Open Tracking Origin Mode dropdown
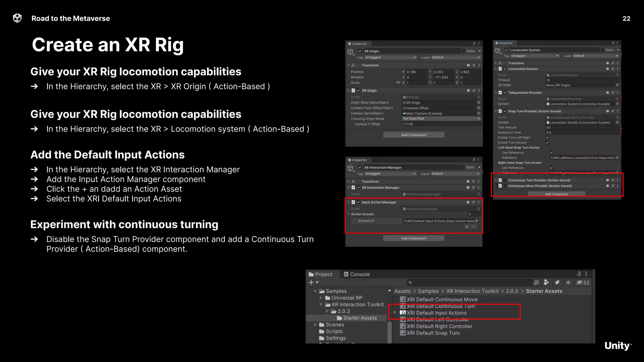Viewport: 644px width, 362px height. pos(441,119)
